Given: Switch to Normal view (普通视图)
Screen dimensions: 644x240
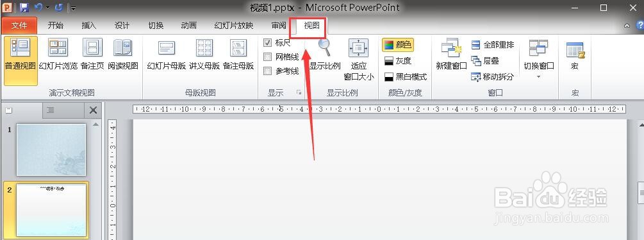Looking at the screenshot, I should 21,60.
